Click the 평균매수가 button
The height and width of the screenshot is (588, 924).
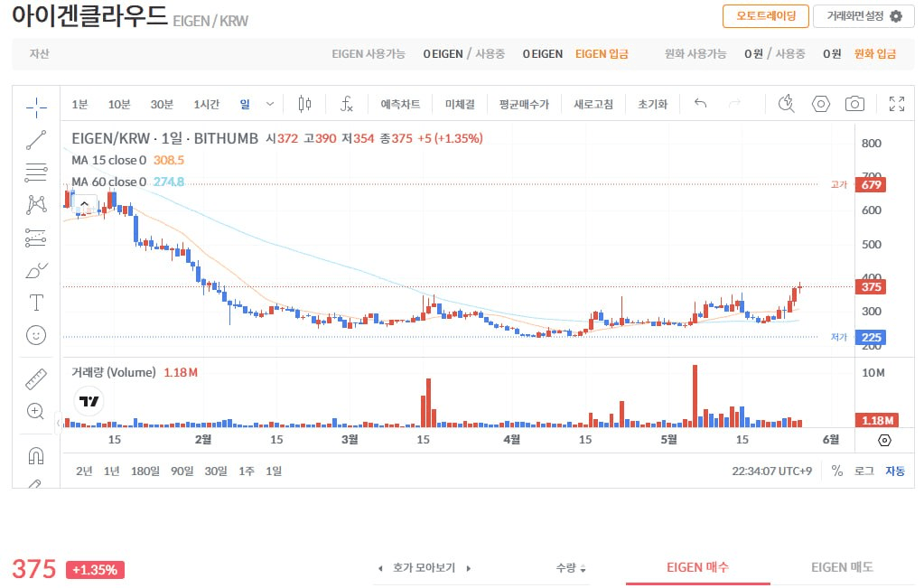[524, 104]
